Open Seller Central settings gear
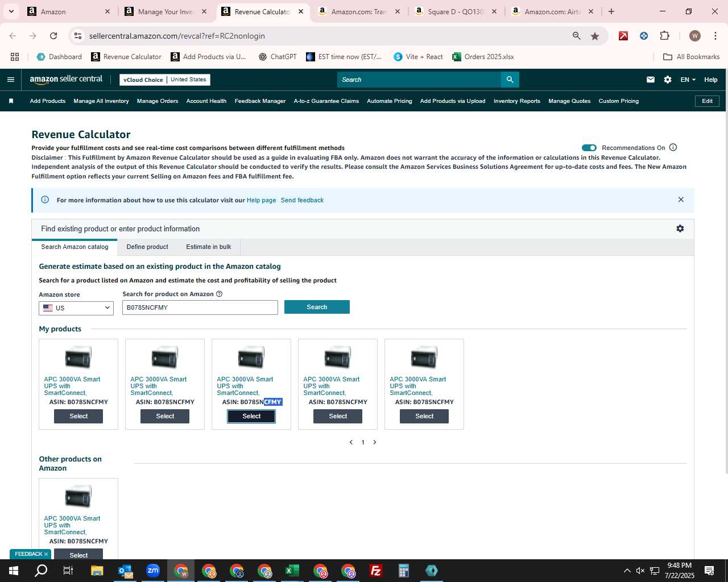This screenshot has width=728, height=582. point(668,80)
